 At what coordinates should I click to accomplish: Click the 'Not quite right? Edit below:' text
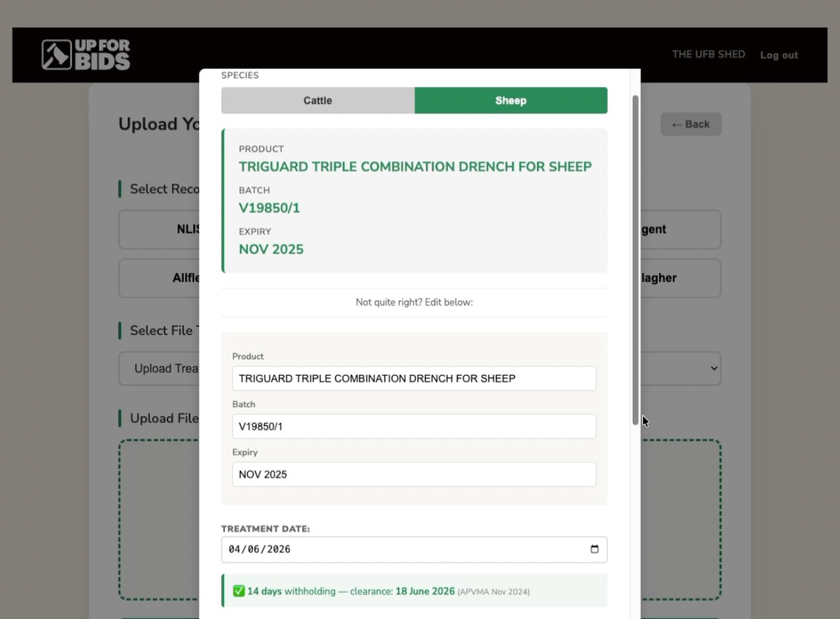point(414,302)
